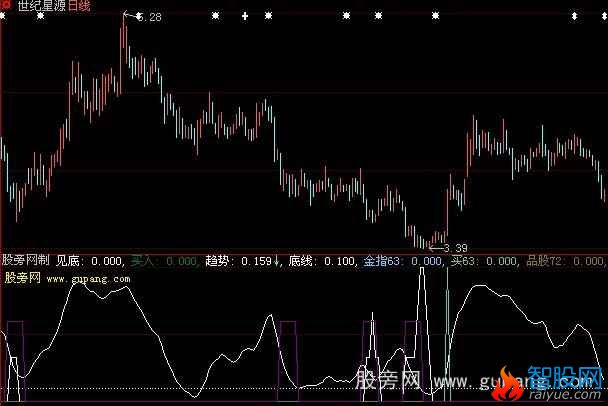Select the 3.39 low price label
Image resolution: width=608 pixels, height=406 pixels.
point(455,248)
